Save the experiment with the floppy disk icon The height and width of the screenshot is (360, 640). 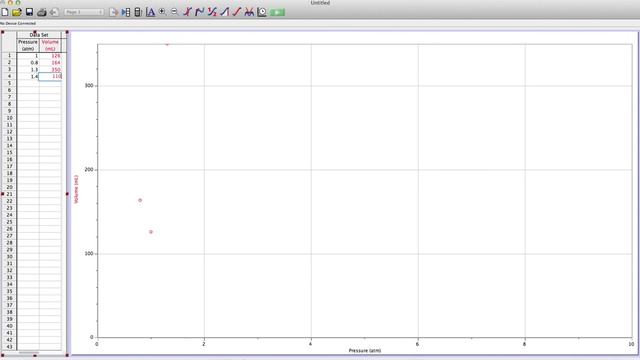(x=29, y=12)
